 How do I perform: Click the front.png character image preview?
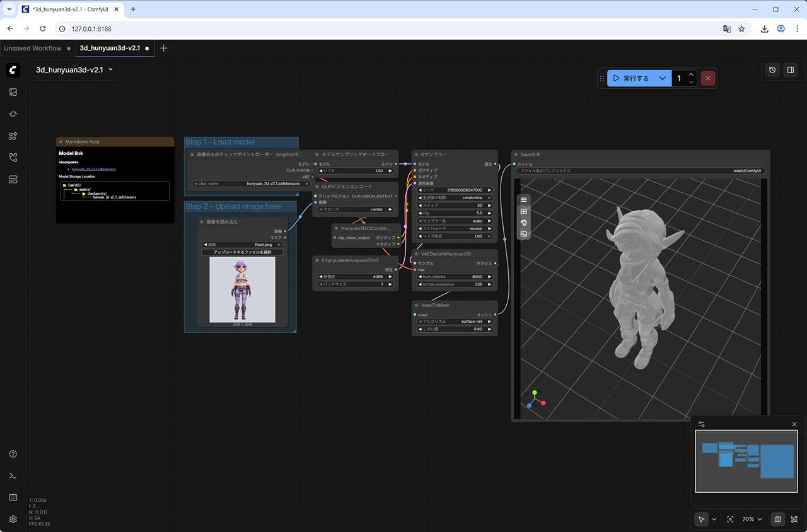[x=242, y=289]
